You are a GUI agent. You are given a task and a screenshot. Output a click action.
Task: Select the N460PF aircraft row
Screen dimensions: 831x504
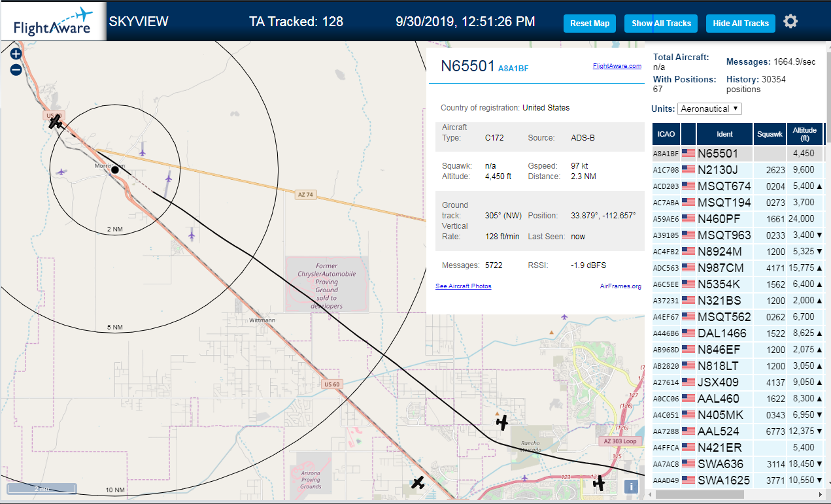click(x=738, y=219)
